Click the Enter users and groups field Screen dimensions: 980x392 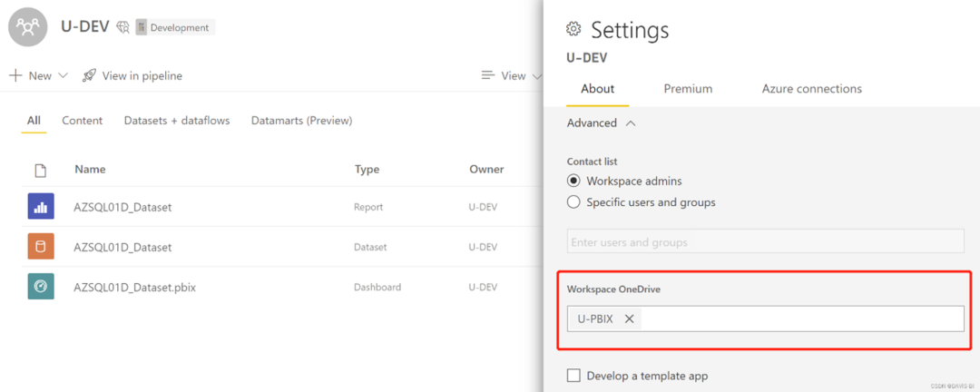coord(766,241)
